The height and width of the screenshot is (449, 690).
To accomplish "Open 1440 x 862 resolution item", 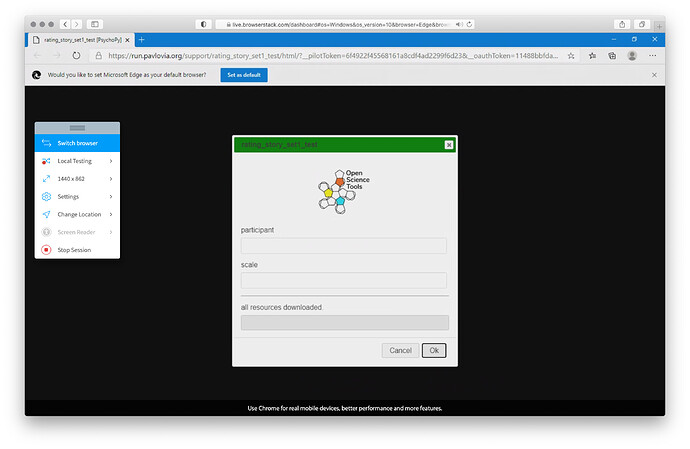I will 77,179.
